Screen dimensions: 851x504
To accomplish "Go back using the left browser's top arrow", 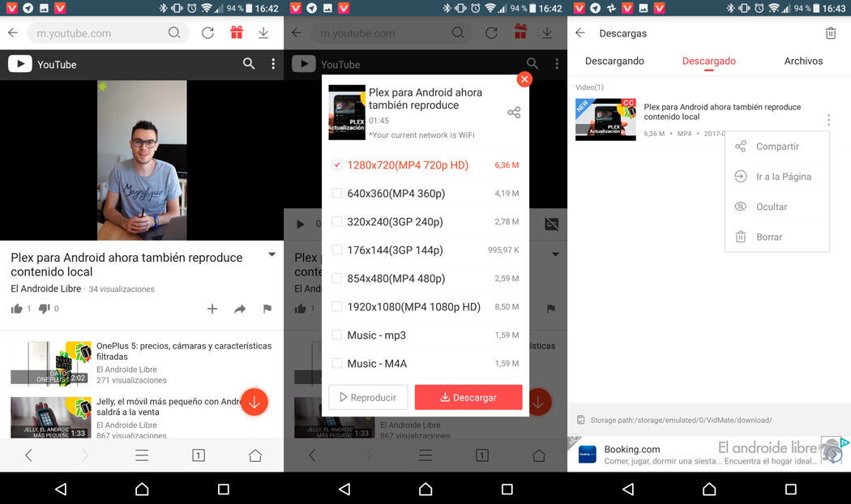I will point(13,32).
